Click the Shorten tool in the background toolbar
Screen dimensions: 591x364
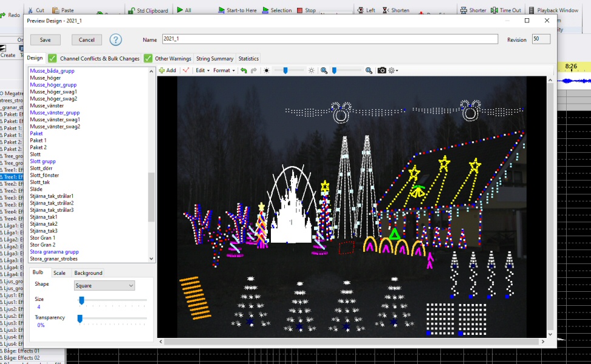coord(396,10)
